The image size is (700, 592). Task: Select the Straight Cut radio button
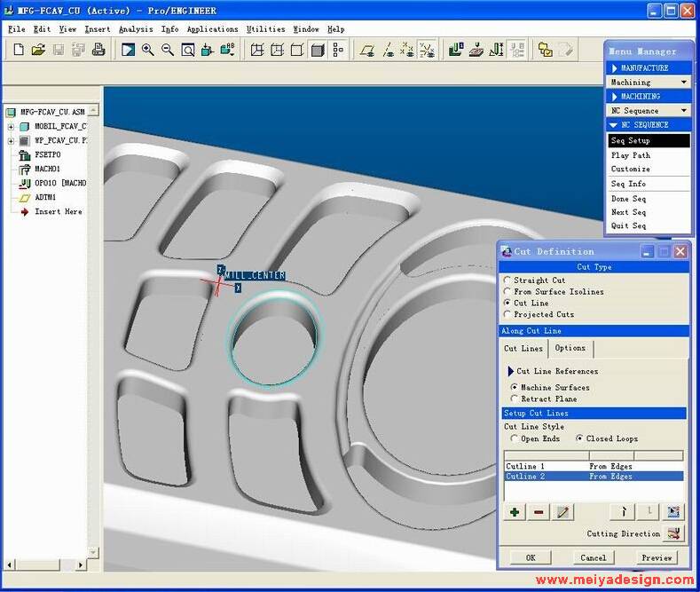tap(507, 280)
